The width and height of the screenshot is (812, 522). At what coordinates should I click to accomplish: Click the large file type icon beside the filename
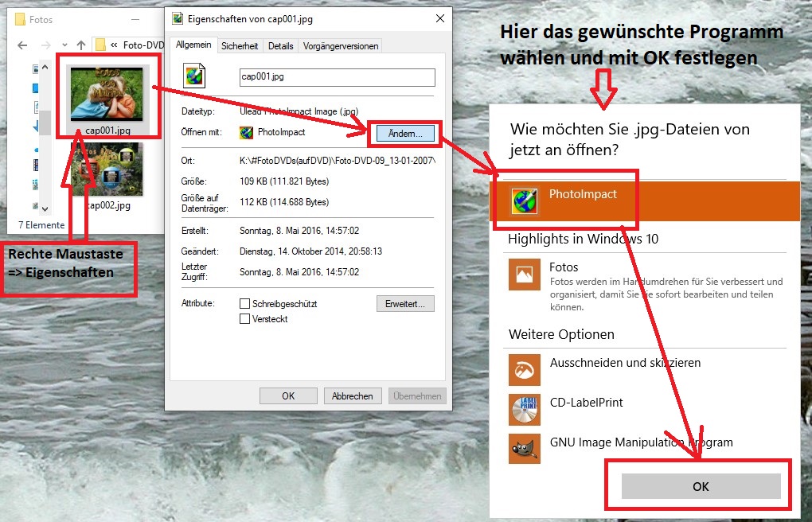194,76
